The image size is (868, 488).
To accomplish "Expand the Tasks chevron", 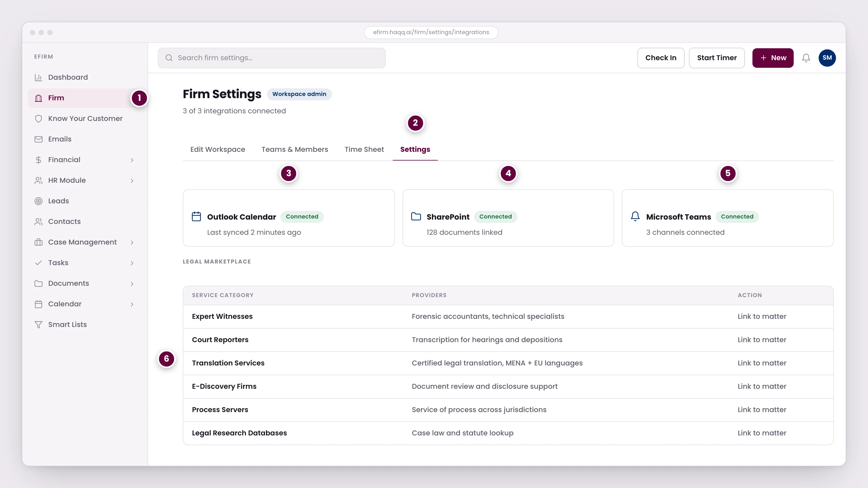I will (132, 263).
